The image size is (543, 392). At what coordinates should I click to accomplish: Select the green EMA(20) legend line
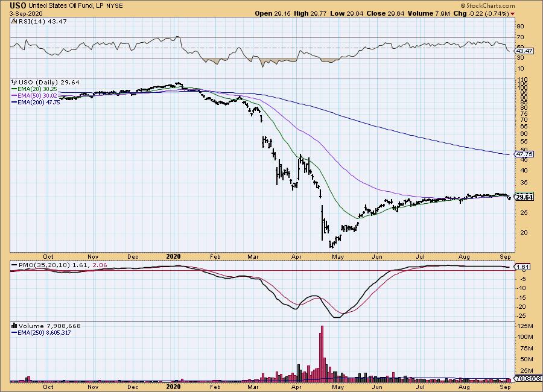14,89
